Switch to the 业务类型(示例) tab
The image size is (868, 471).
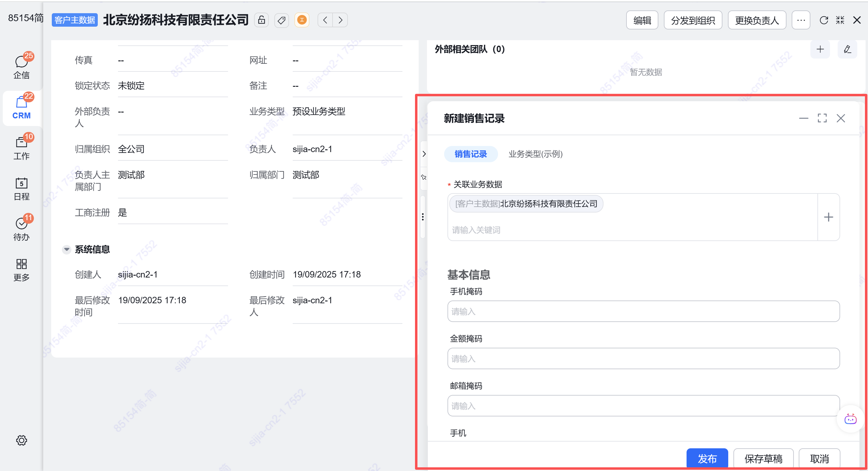(x=535, y=154)
